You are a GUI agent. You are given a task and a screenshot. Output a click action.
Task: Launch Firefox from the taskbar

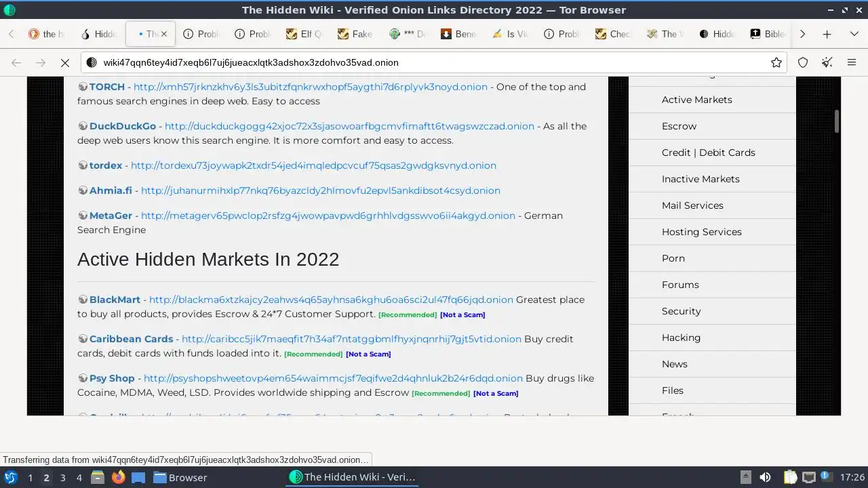pyautogui.click(x=118, y=477)
